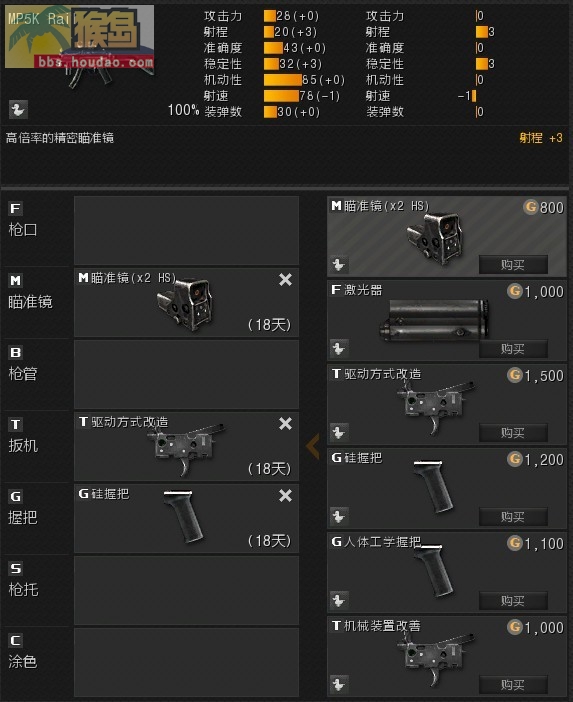The width and height of the screenshot is (573, 702).
Task: Click the 人体工学握把 grip thumbnail in shop
Action: click(433, 571)
